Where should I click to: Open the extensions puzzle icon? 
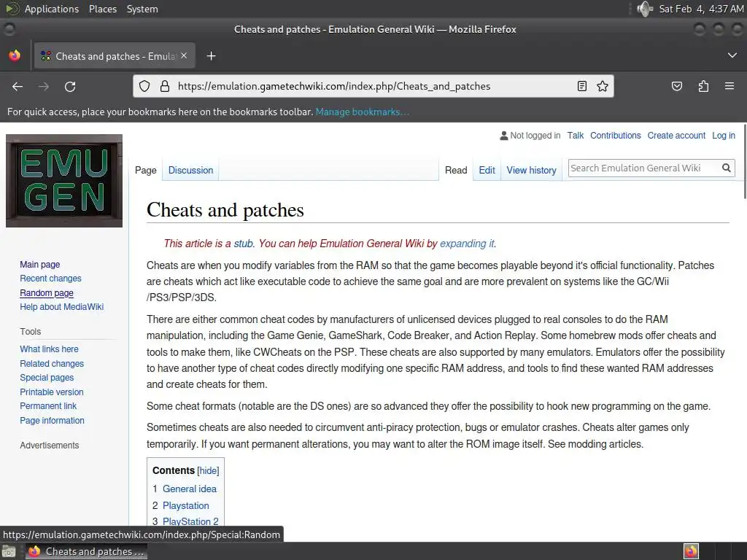[703, 86]
